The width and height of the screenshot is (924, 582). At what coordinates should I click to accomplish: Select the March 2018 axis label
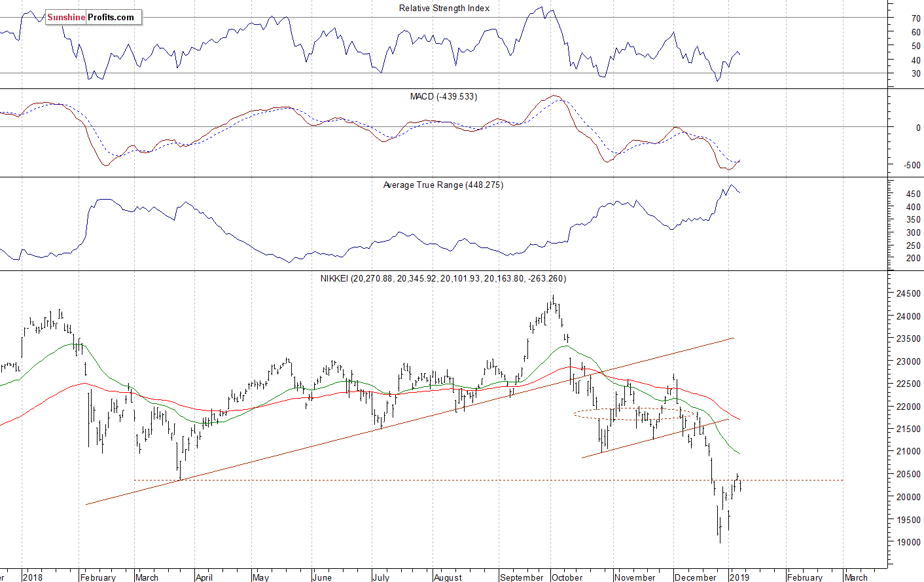(147, 577)
